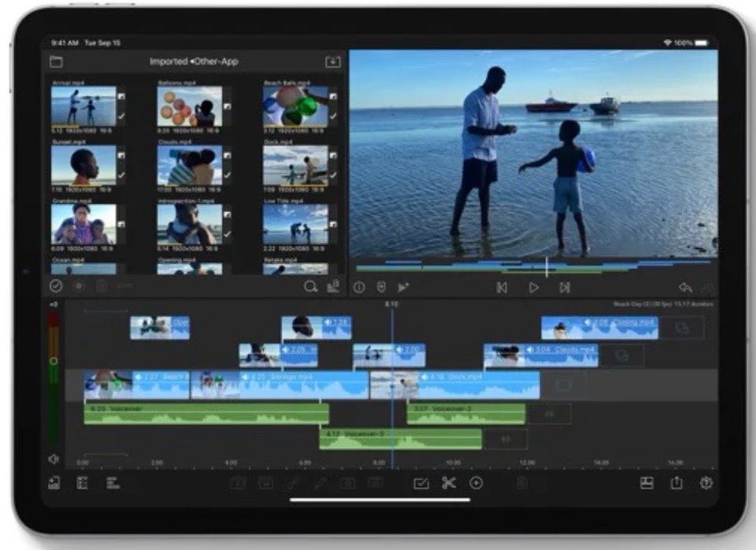Open the layout switcher icon
The width and height of the screenshot is (756, 550).
[647, 483]
